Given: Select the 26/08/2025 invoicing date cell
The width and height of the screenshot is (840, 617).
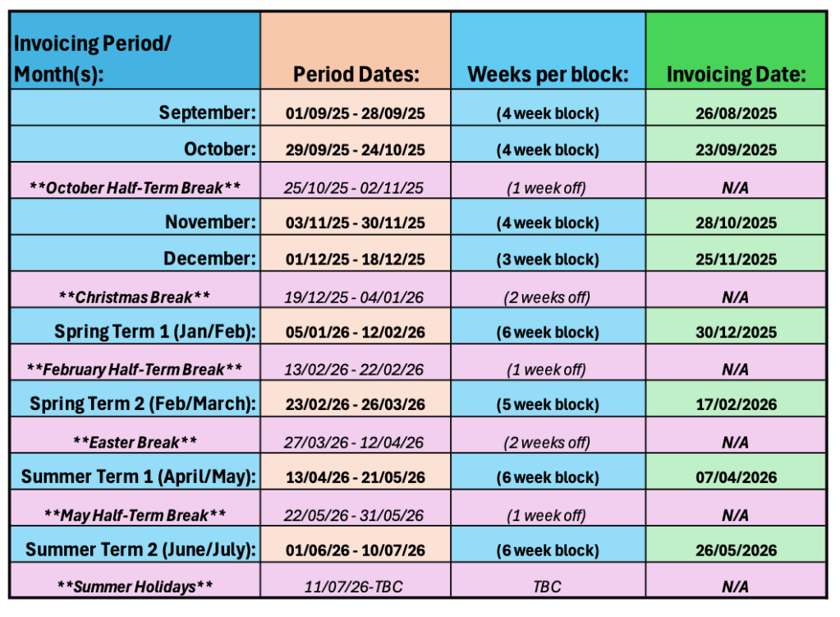Looking at the screenshot, I should [x=735, y=113].
